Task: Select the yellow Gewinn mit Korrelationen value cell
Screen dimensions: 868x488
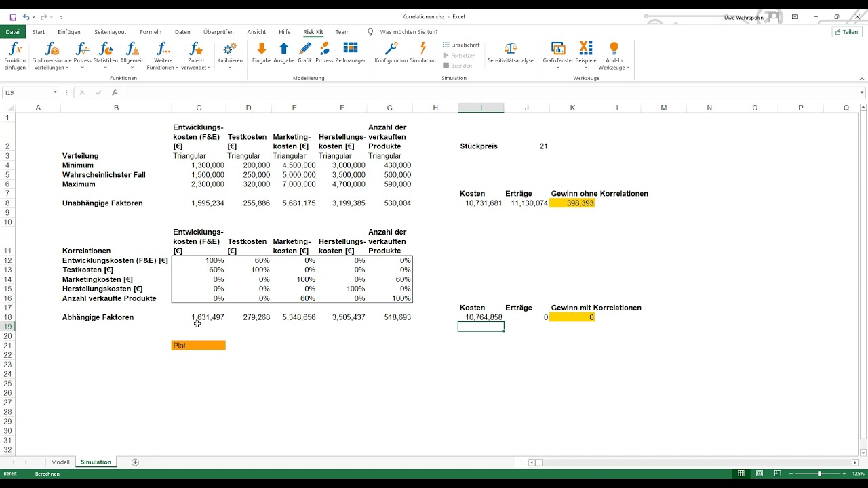Action: coord(572,317)
